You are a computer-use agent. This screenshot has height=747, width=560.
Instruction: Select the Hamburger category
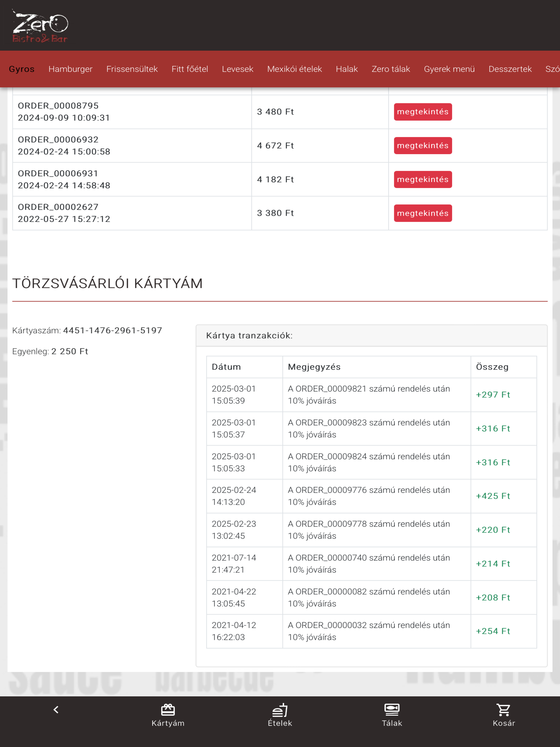(70, 69)
